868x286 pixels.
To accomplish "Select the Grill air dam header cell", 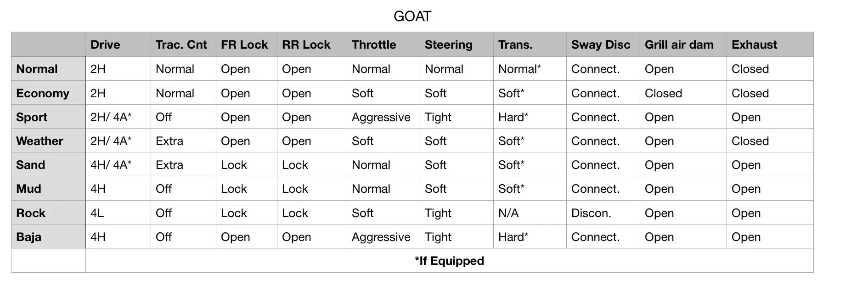I will [x=683, y=45].
